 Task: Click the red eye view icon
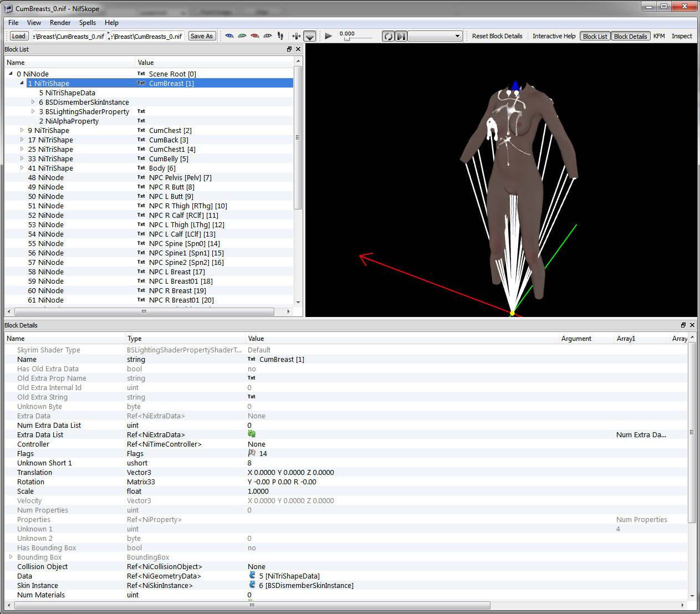coord(255,36)
